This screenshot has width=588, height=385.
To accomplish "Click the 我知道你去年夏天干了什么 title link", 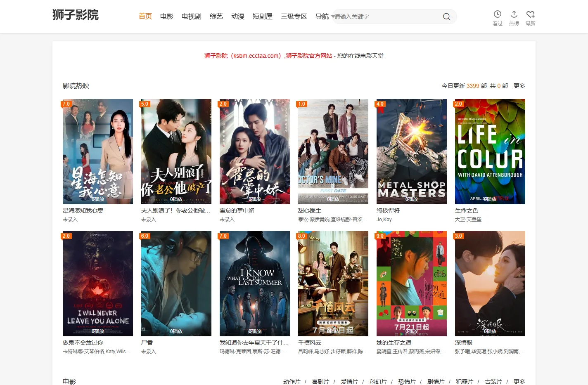I will click(x=254, y=342).
